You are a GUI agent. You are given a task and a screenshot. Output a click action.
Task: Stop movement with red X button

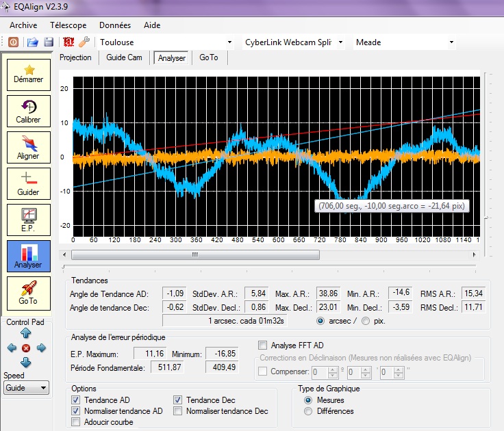coord(26,348)
